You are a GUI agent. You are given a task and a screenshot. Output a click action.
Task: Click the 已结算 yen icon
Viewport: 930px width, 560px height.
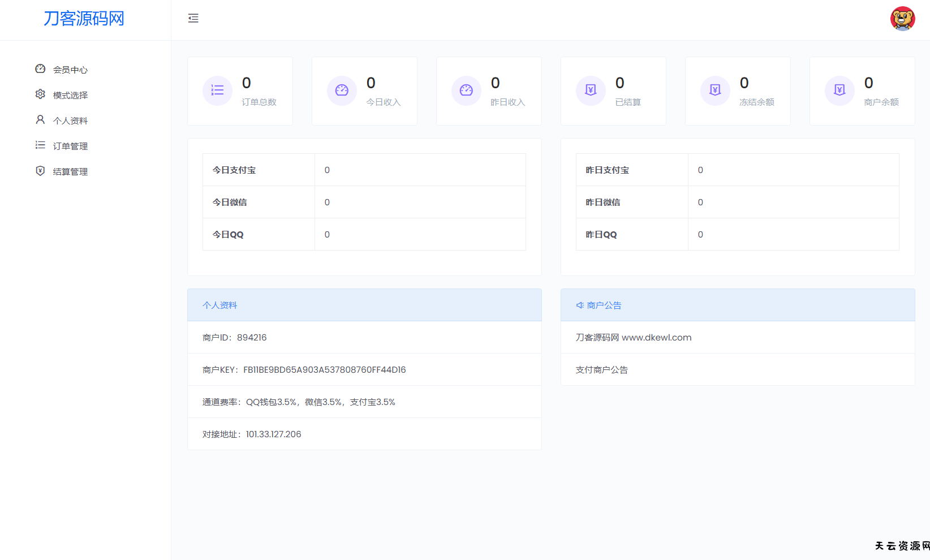coord(591,91)
